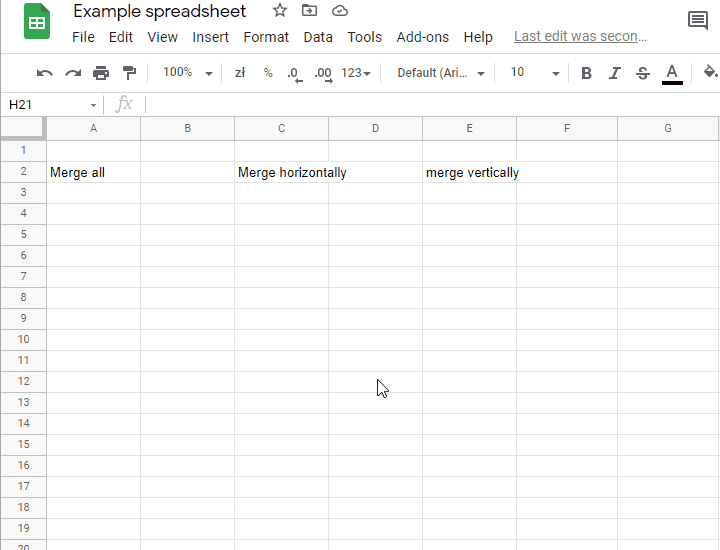Toggle bold formatting
Image resolution: width=720 pixels, height=550 pixels.
[586, 73]
